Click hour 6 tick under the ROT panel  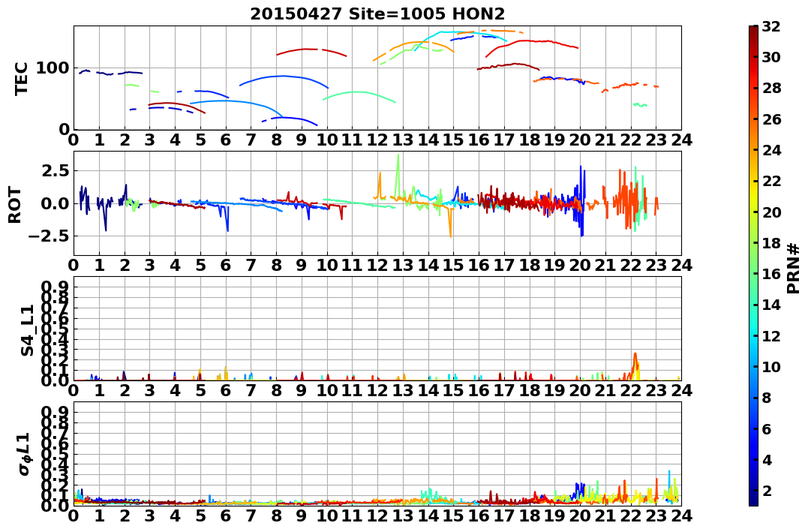(226, 266)
